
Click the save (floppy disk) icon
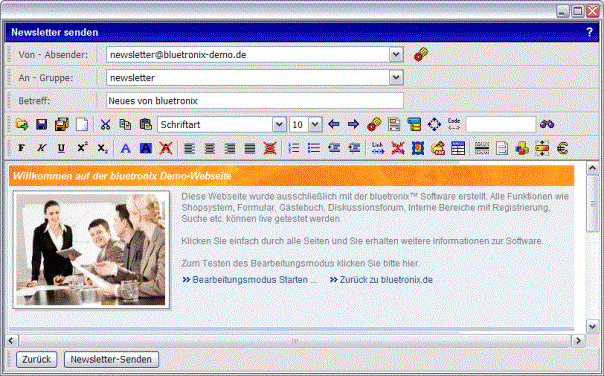coord(41,124)
